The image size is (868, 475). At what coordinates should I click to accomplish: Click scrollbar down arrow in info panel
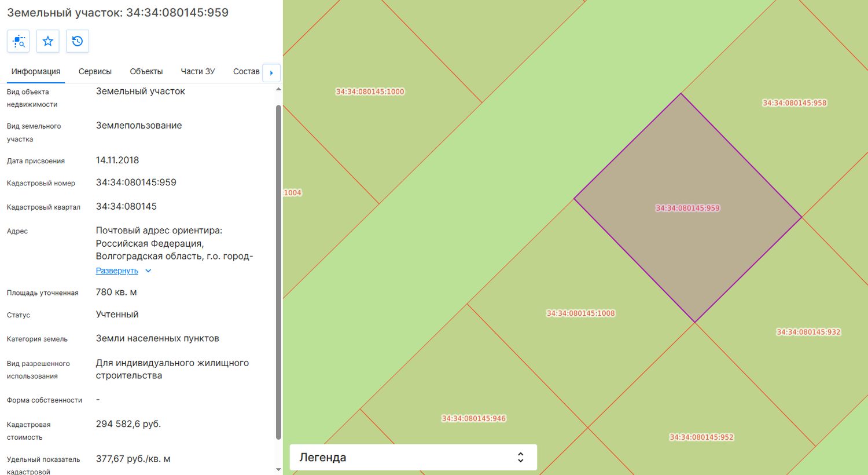pyautogui.click(x=278, y=469)
